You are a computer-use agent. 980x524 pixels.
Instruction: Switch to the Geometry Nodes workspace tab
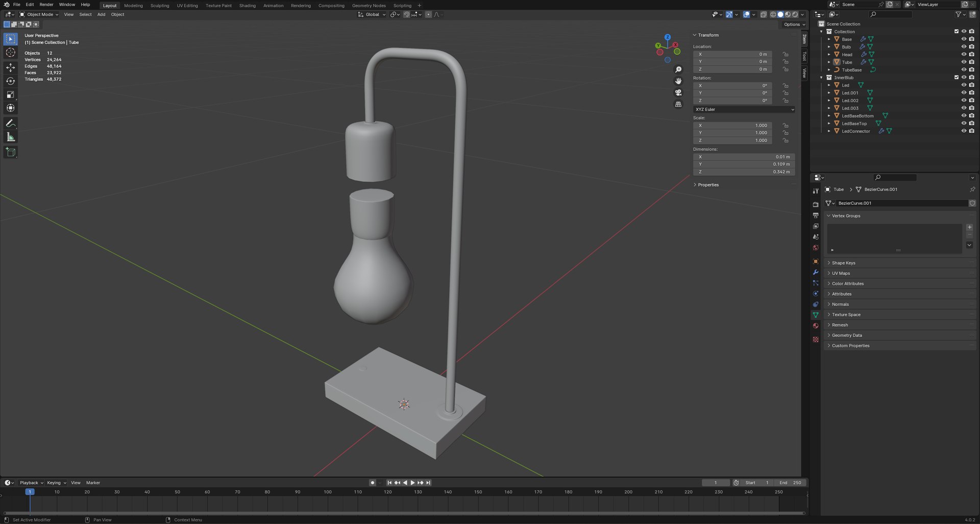(369, 6)
